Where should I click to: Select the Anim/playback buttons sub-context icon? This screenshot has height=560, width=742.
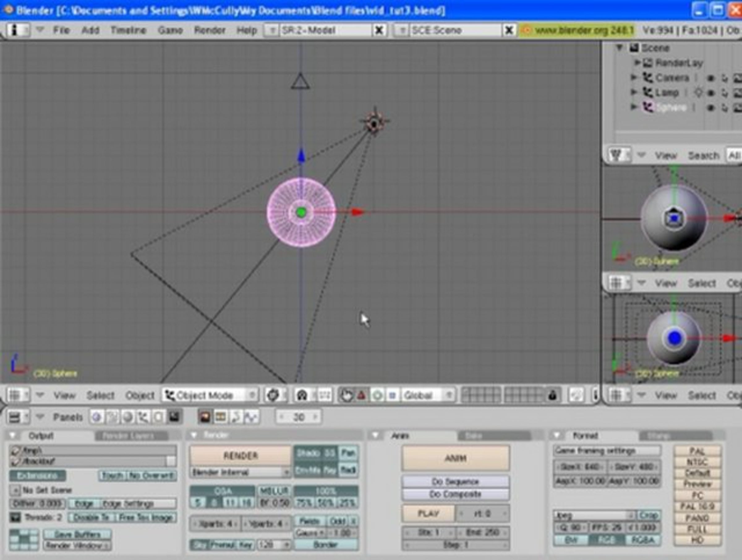(x=236, y=417)
